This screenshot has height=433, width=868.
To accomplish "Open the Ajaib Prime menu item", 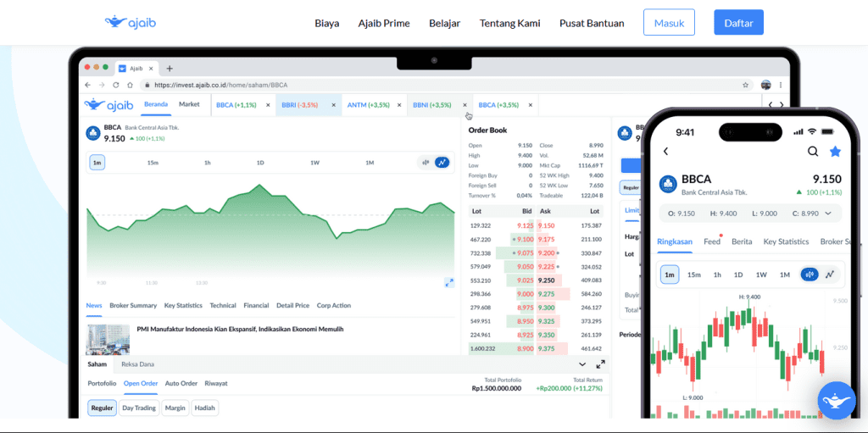I will (384, 23).
